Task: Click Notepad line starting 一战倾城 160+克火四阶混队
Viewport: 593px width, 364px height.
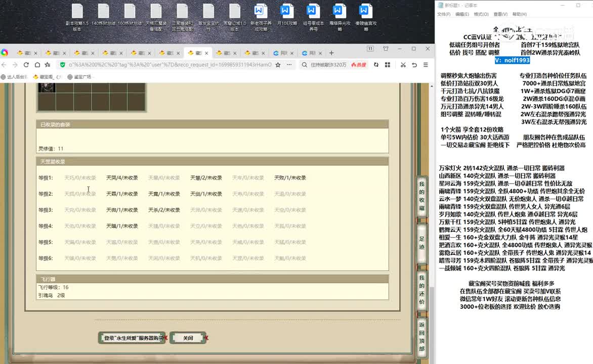Action: pos(502,268)
